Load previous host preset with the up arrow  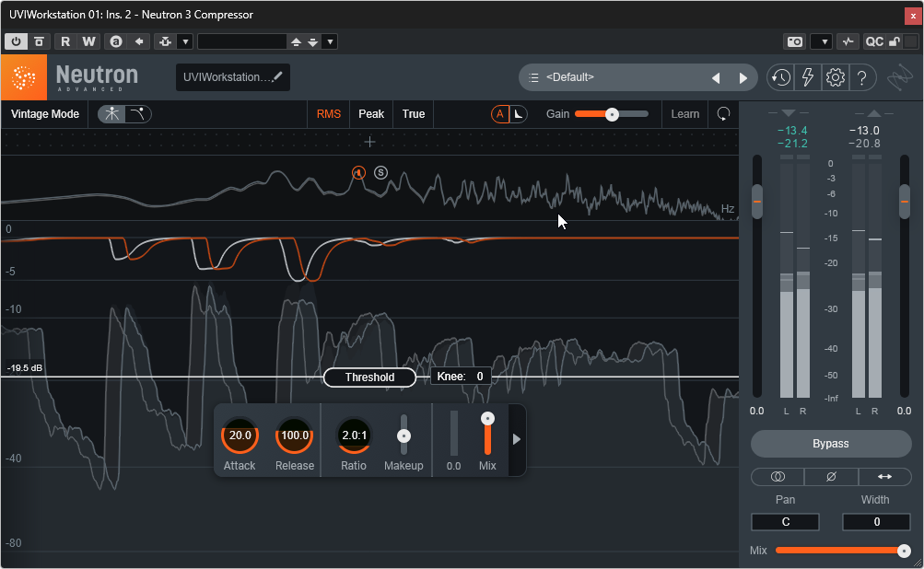pos(297,41)
